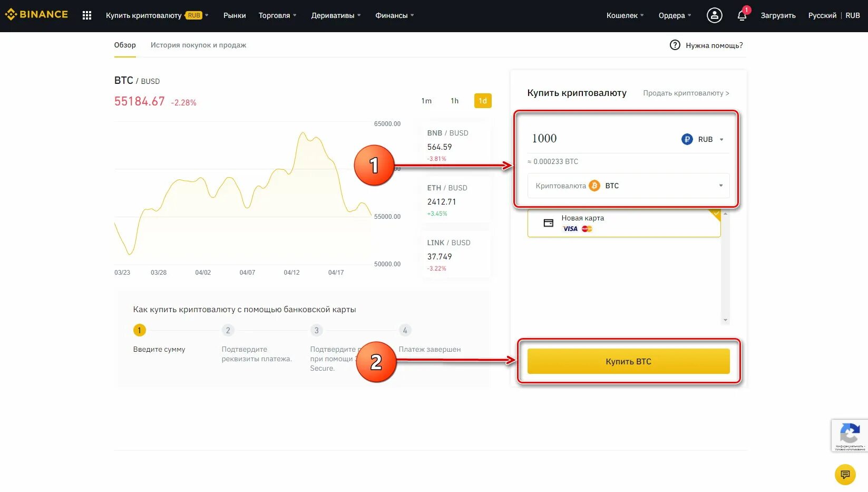The height and width of the screenshot is (492, 868).
Task: Select the Обзор tab
Action: (125, 45)
